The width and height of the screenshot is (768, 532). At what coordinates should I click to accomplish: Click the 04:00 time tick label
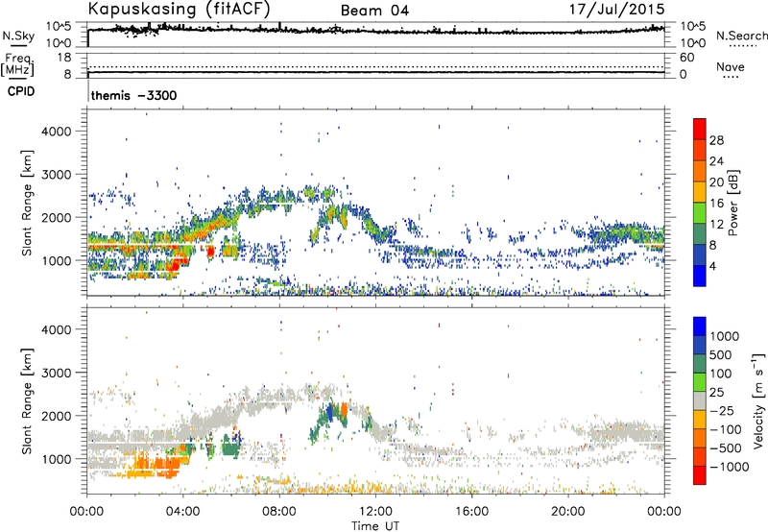(x=182, y=512)
